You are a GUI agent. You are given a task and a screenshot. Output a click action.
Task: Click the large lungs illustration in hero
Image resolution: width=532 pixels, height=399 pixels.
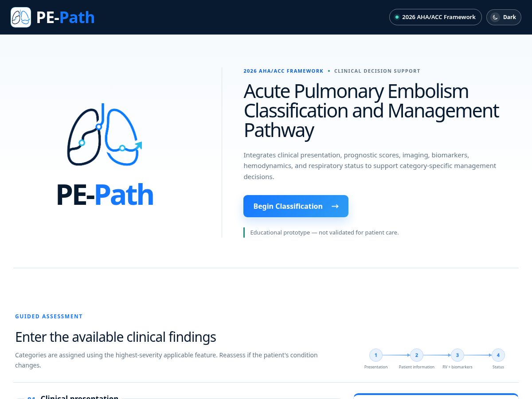(x=105, y=134)
